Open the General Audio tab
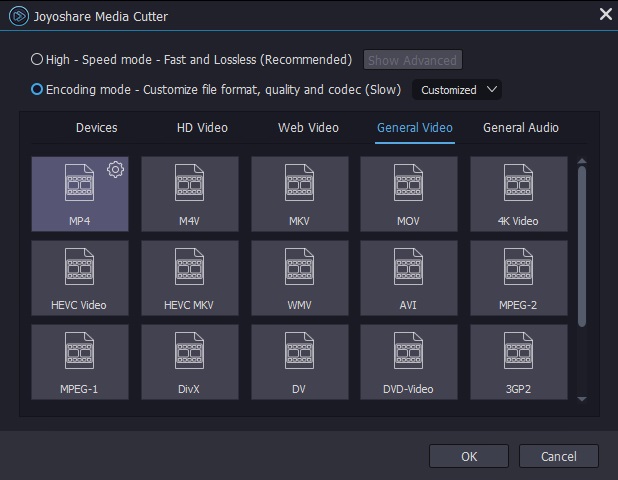This screenshot has width=618, height=480. pyautogui.click(x=521, y=128)
